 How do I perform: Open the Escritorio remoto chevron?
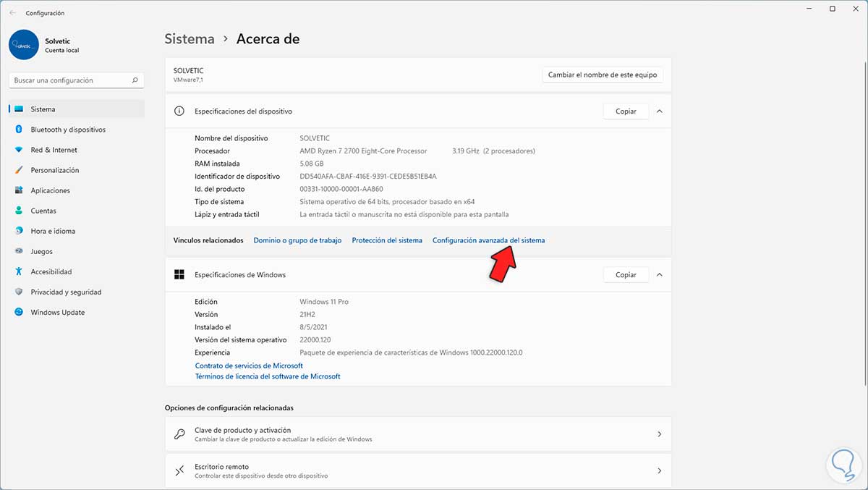click(x=659, y=471)
